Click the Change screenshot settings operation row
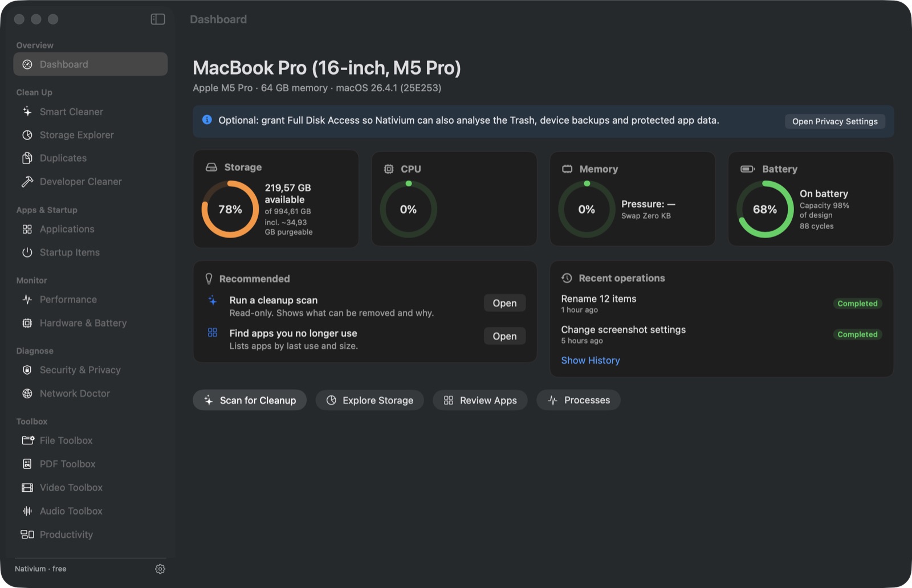 tap(722, 334)
